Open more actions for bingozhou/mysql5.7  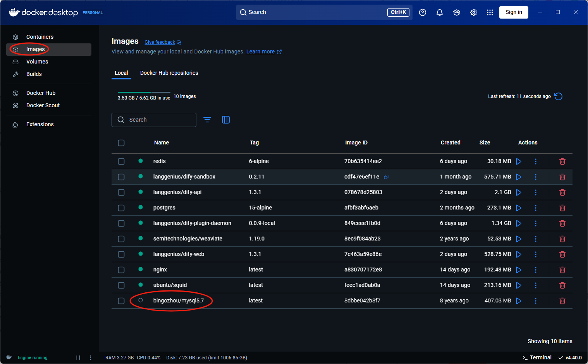point(536,301)
